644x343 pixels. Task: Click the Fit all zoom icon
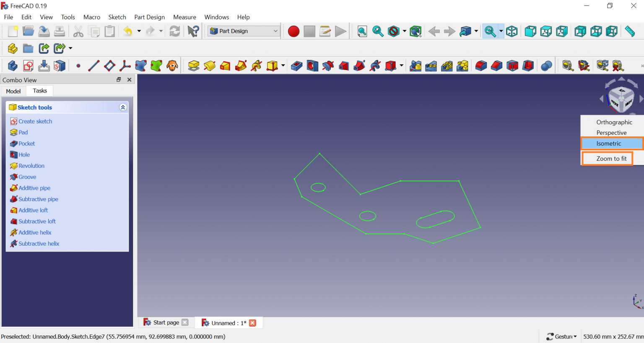[x=362, y=31]
